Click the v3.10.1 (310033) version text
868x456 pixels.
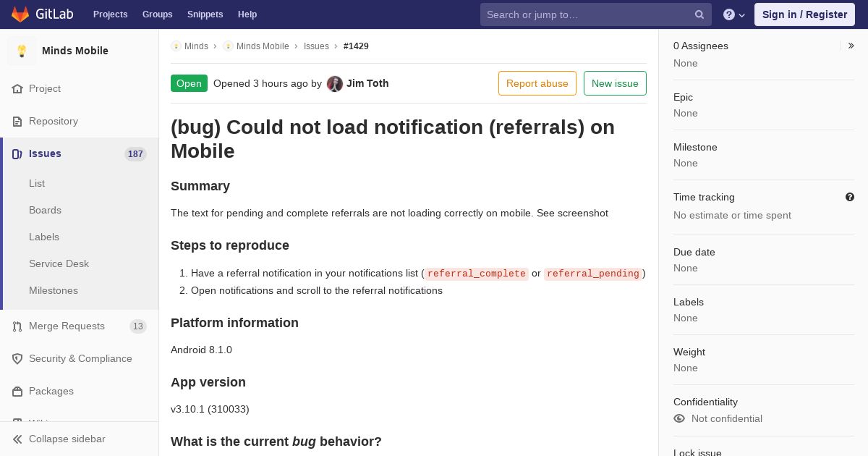click(x=210, y=409)
